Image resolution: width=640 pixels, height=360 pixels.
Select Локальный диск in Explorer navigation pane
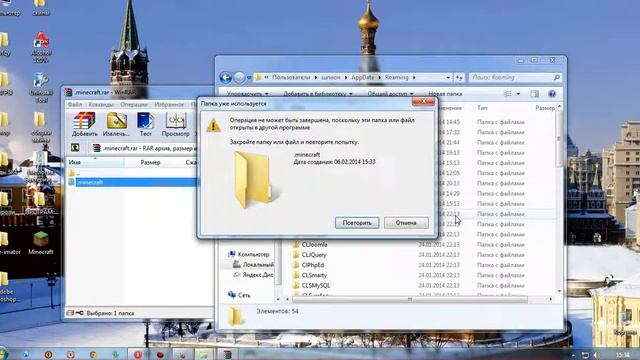click(254, 264)
